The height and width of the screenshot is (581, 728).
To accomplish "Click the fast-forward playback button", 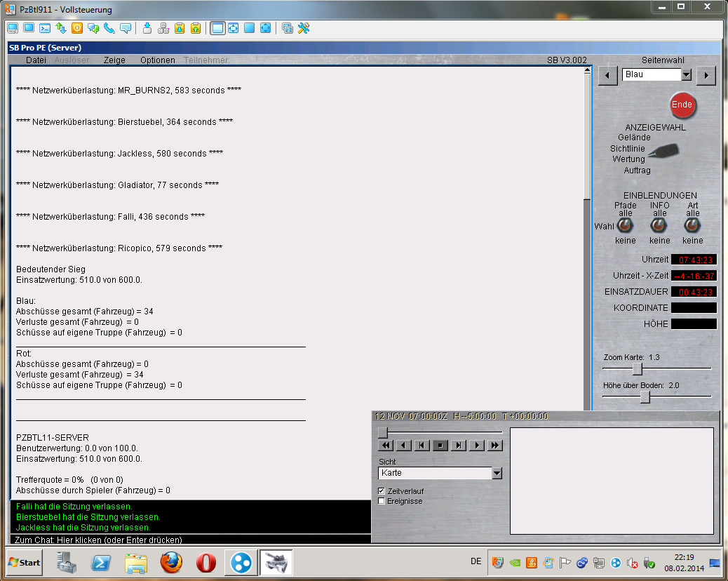I will point(495,445).
